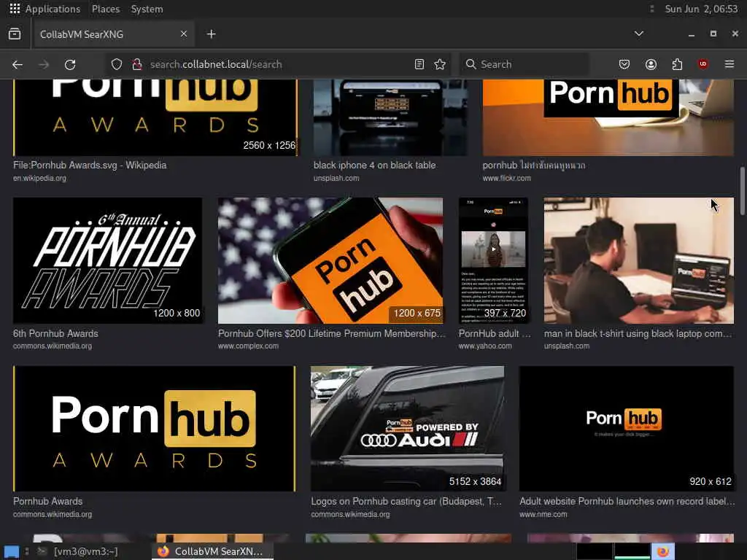Screen dimensions: 747x560
Task: Click '6th Pornhub Awards' result title
Action: [x=55, y=333]
